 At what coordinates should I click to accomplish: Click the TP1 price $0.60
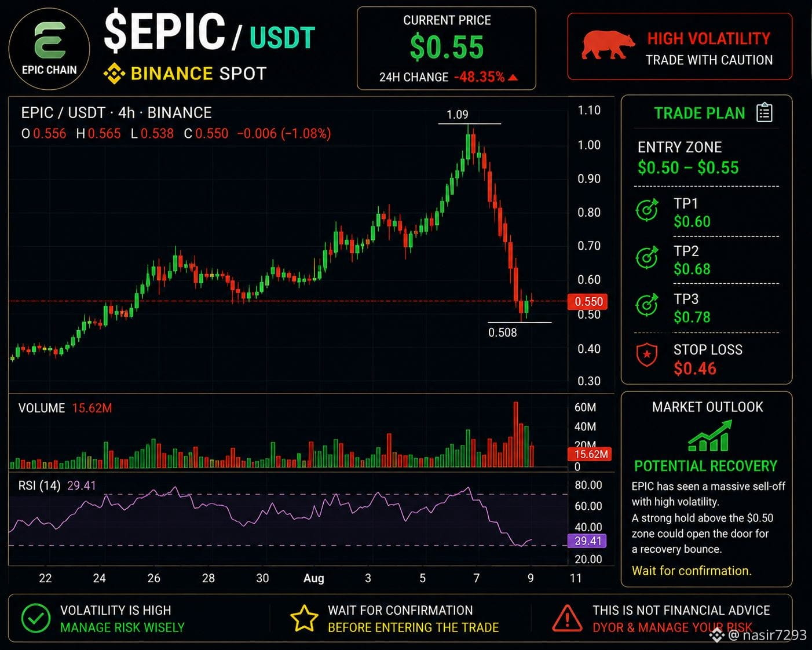692,222
